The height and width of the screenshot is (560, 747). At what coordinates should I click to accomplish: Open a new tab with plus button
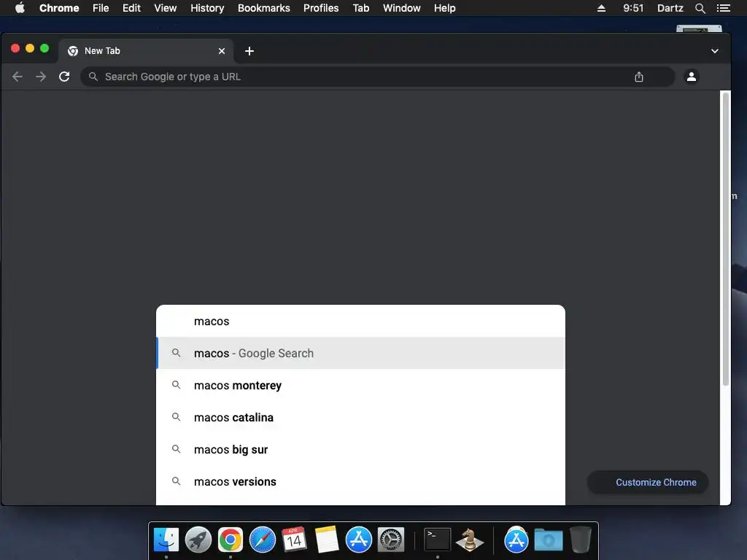coord(249,51)
